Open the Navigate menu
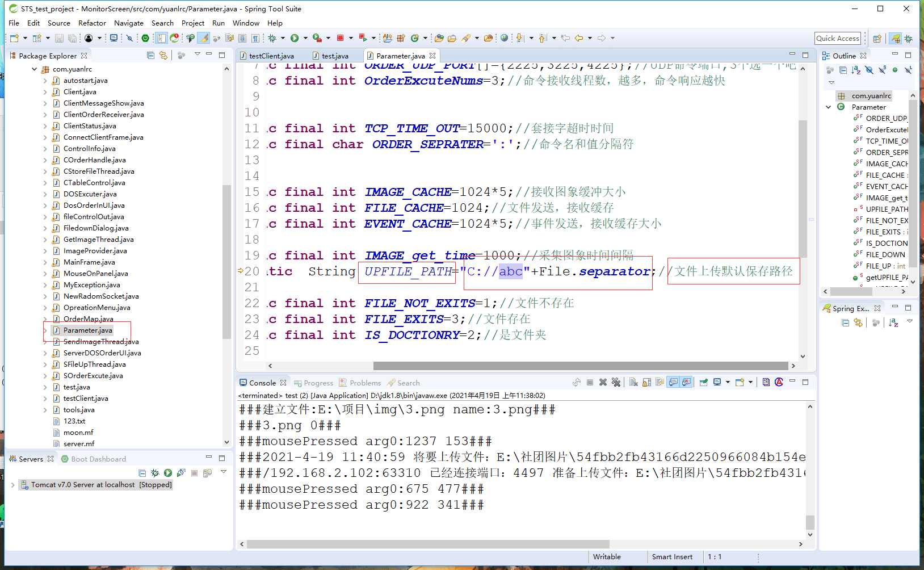Image resolution: width=924 pixels, height=570 pixels. tap(129, 23)
